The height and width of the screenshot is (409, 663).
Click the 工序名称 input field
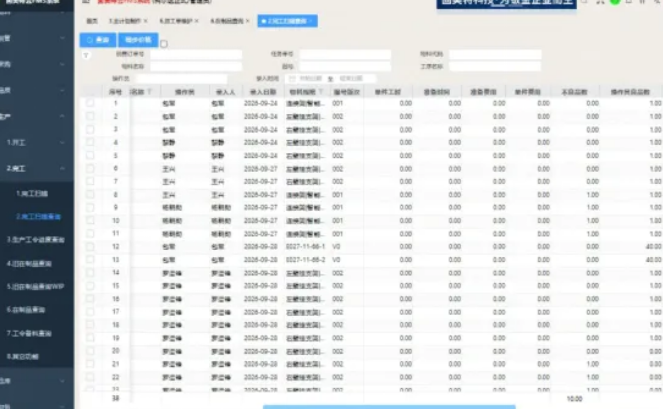point(495,66)
